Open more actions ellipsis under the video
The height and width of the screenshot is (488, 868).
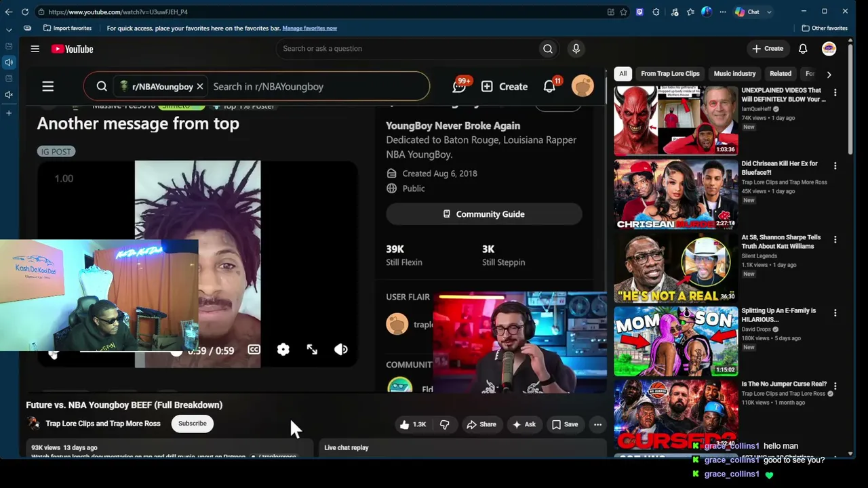(597, 424)
